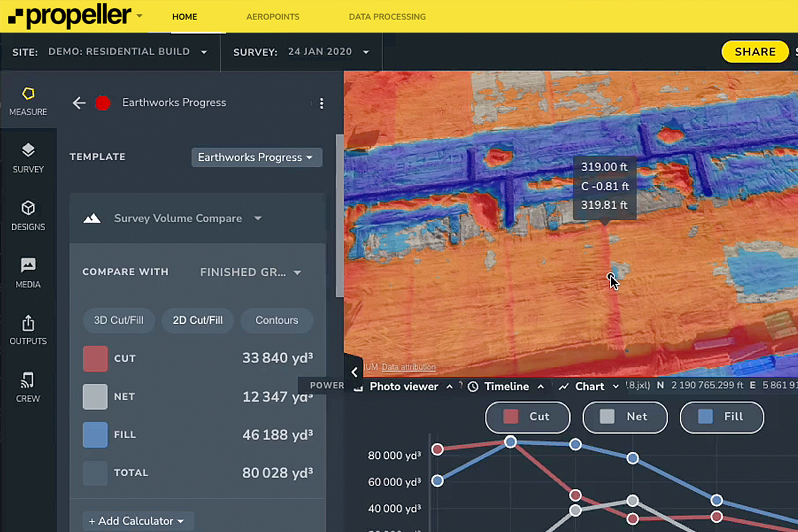Click the first Fill data point on chart
Viewport: 798px width, 532px height.
pyautogui.click(x=437, y=480)
